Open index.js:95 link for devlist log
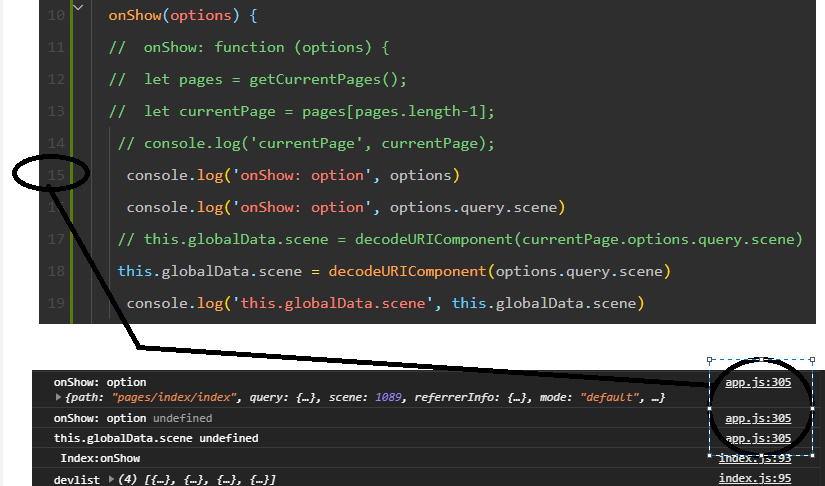Viewport: 825px width, 486px height. pos(755,478)
